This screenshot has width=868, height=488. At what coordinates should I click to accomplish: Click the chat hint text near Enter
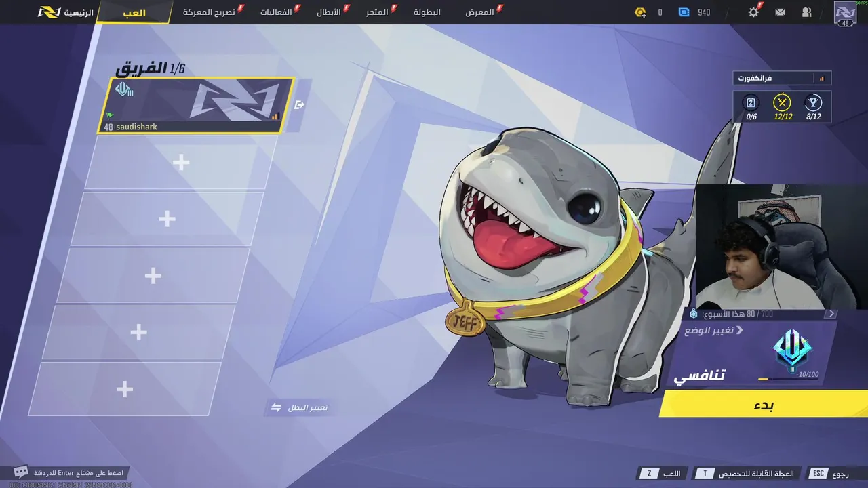(x=79, y=472)
